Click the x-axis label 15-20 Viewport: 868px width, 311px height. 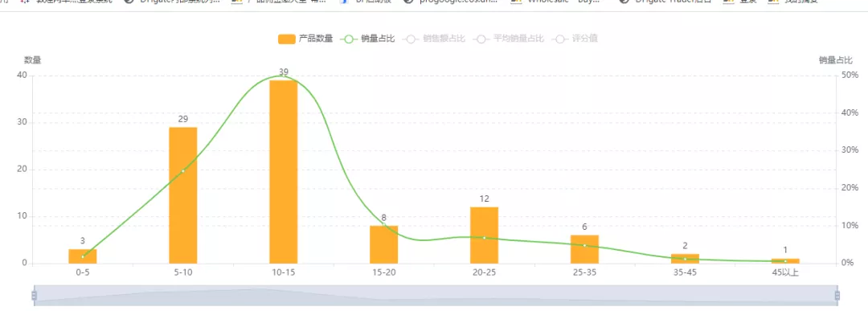pos(384,272)
